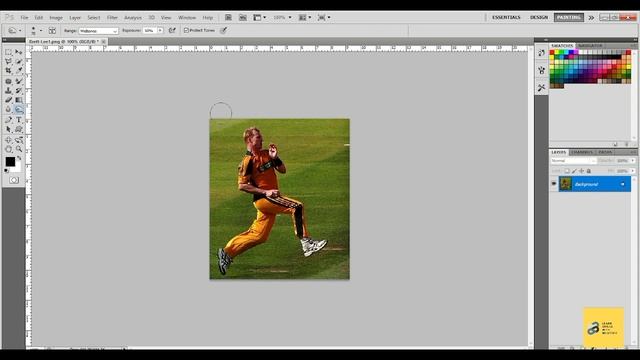Open the layer Opacity dropdown arrow
This screenshot has width=640, height=360.
(x=633, y=161)
